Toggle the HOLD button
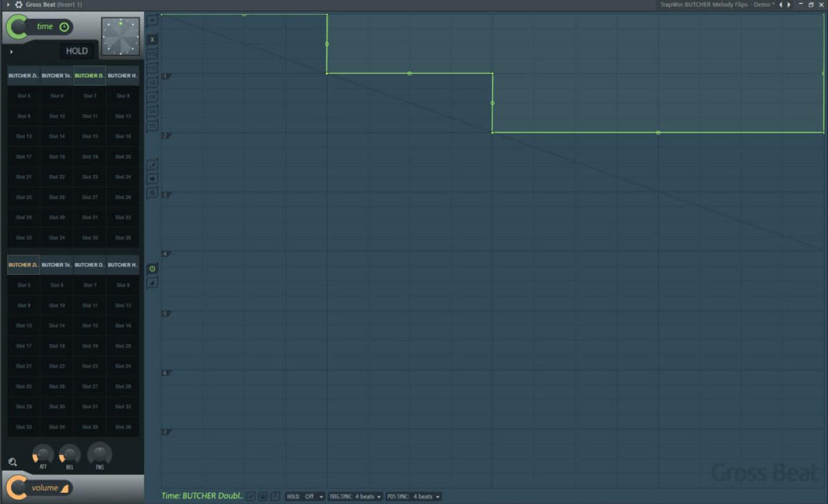Viewport: 828px width, 504px height. 77,51
